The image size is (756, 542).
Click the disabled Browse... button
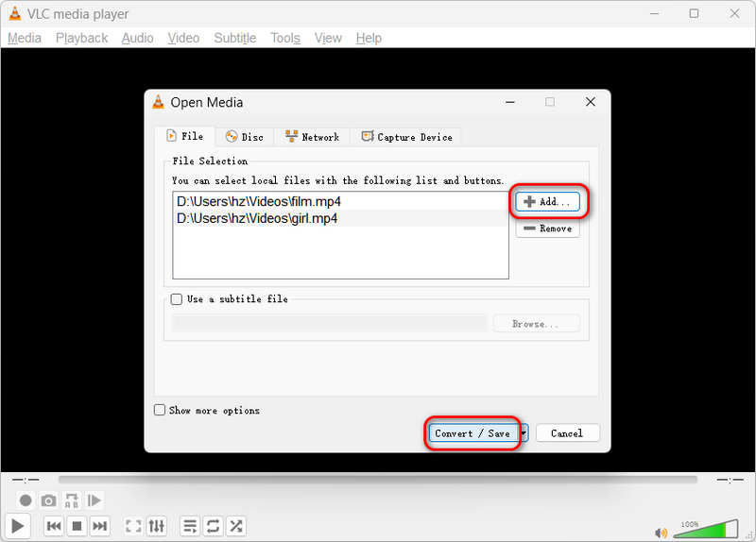coord(536,324)
